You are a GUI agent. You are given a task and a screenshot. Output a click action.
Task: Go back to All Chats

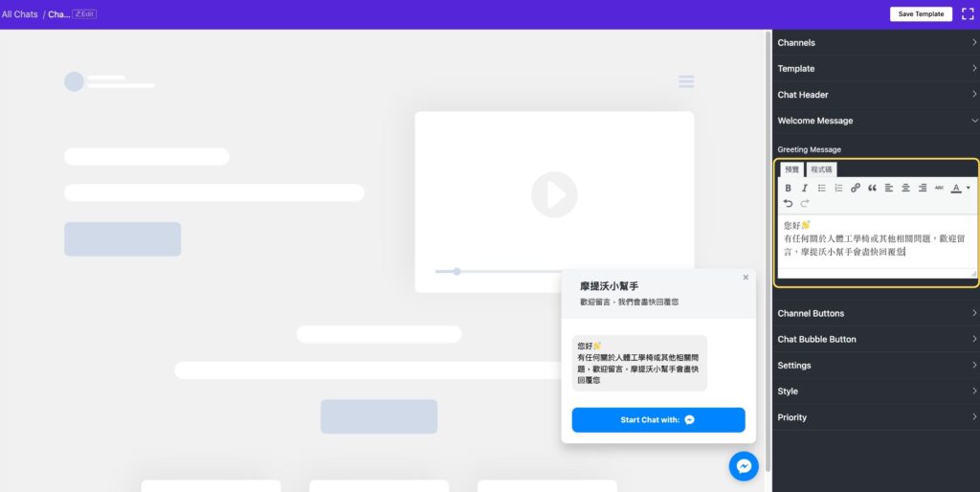coord(19,13)
